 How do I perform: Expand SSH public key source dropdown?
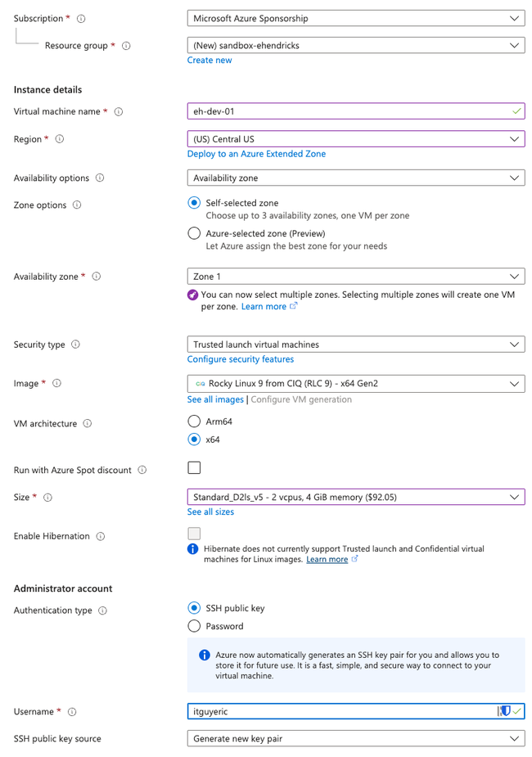point(356,739)
